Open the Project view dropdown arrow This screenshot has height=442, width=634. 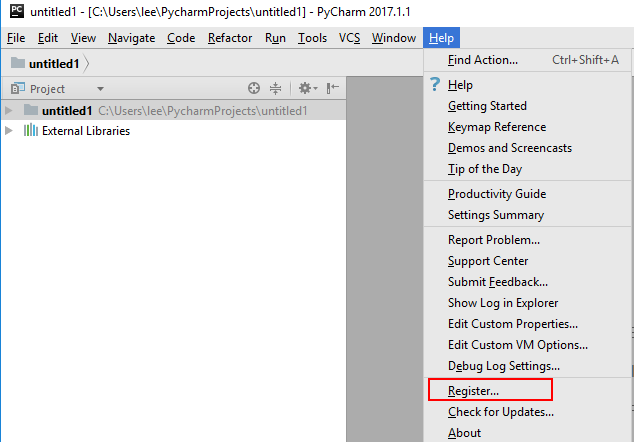[x=100, y=89]
